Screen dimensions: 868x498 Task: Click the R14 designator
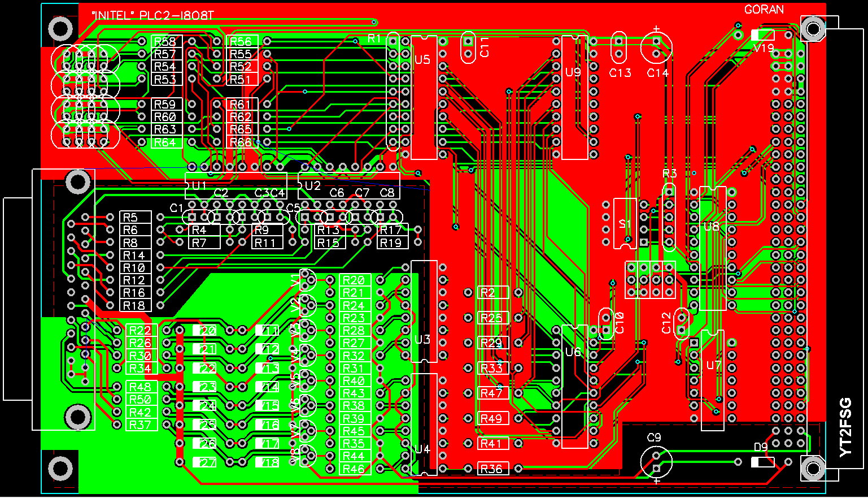click(134, 256)
